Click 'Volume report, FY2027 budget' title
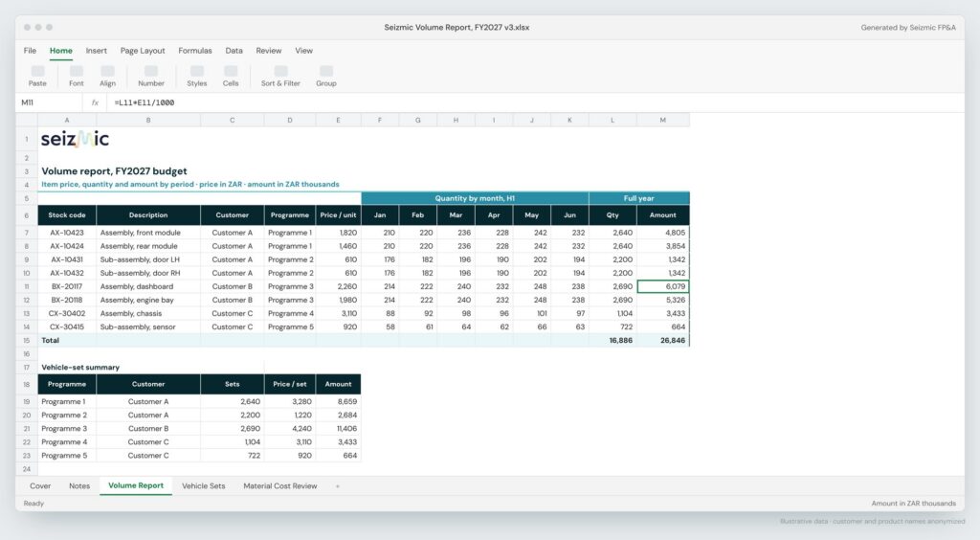Viewport: 980px width, 540px height. tap(115, 171)
